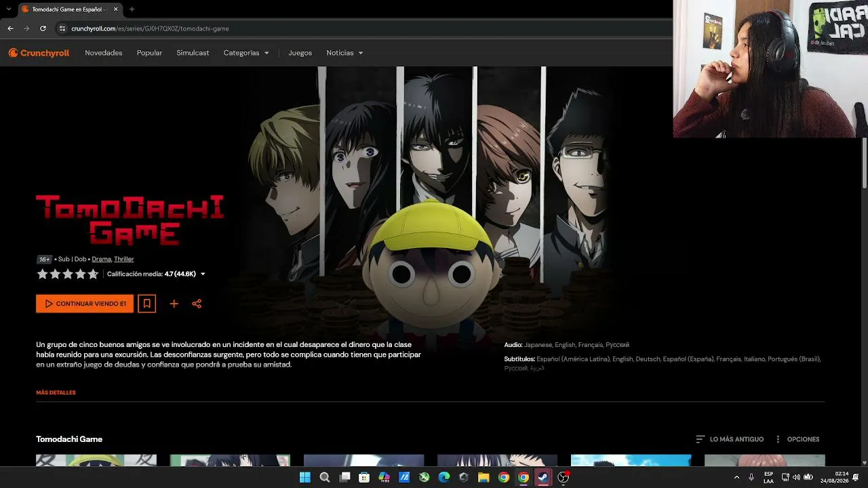Viewport: 868px width, 488px height.
Task: Expand the Calificación media rating breakdown
Action: [x=156, y=274]
